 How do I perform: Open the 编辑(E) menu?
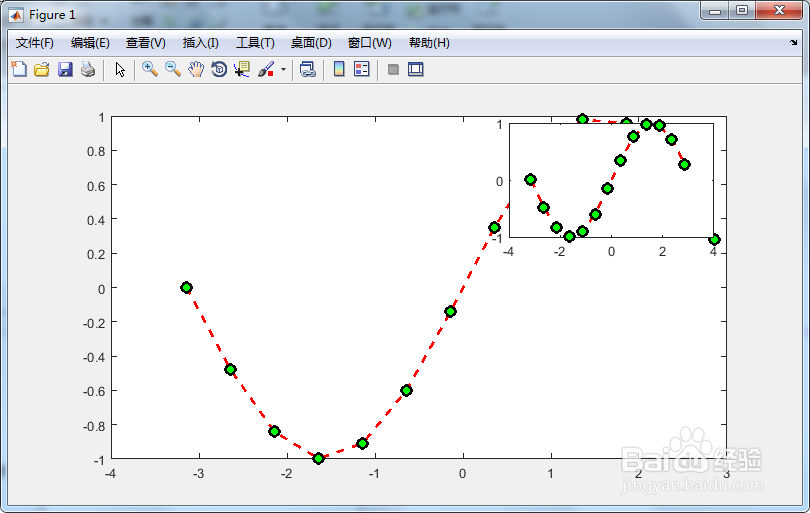pyautogui.click(x=90, y=43)
